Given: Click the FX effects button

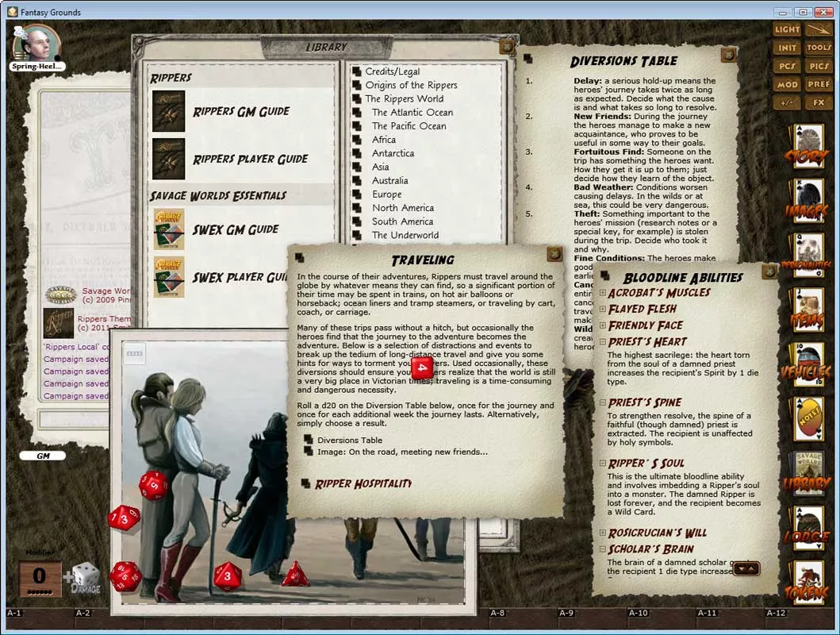Looking at the screenshot, I should tap(819, 102).
